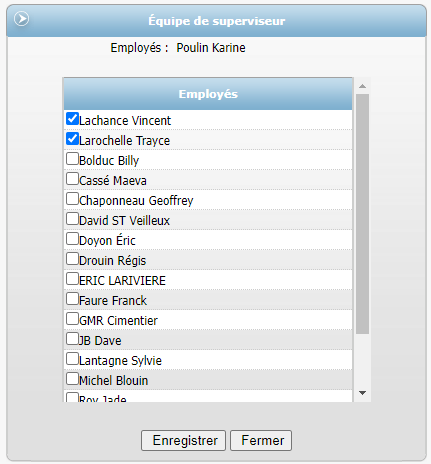Click the scrollbar up arrow
The image size is (431, 464).
tap(362, 86)
